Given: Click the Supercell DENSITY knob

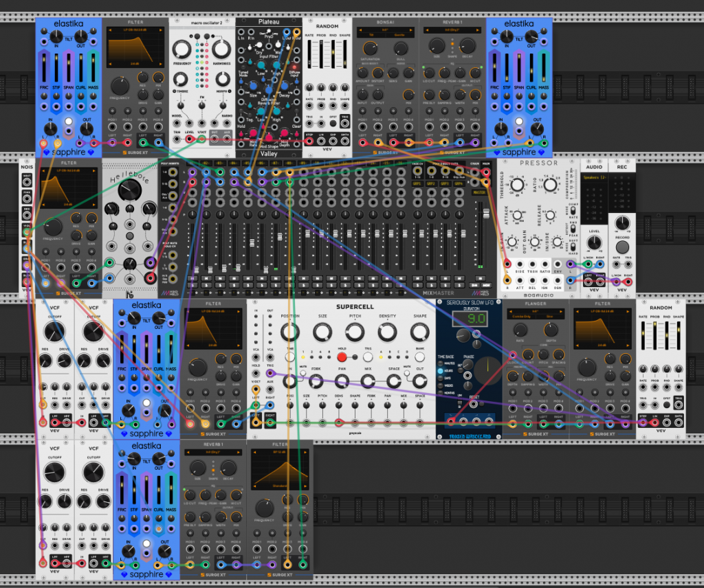Looking at the screenshot, I should click(x=386, y=332).
